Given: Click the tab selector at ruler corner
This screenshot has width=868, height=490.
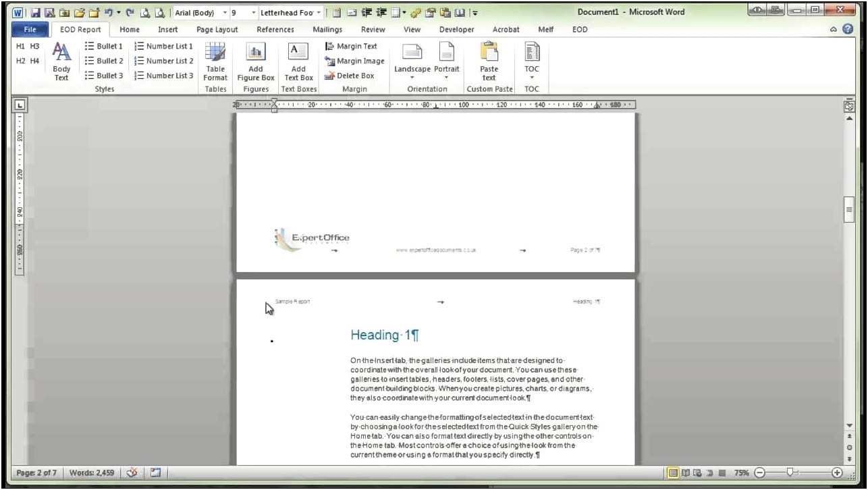Looking at the screenshot, I should (x=20, y=105).
